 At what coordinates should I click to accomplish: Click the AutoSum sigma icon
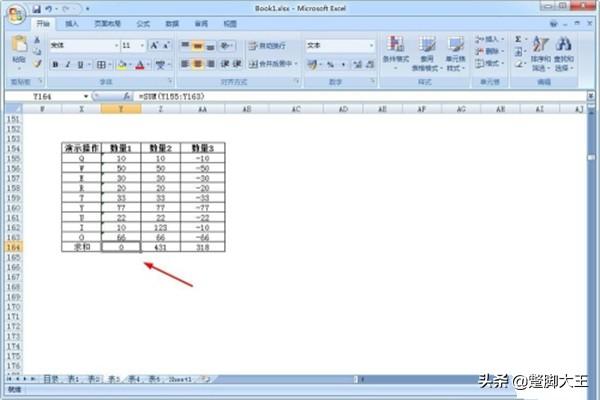coord(518,39)
